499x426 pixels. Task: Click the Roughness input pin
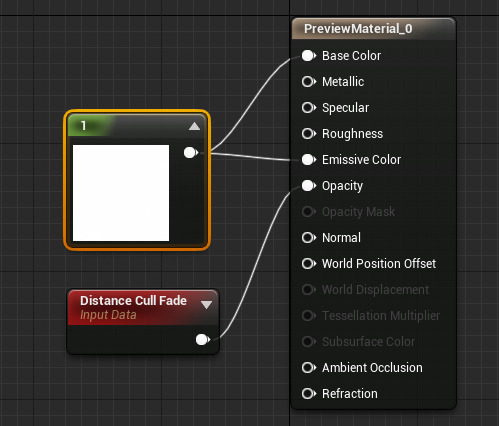pos(309,134)
